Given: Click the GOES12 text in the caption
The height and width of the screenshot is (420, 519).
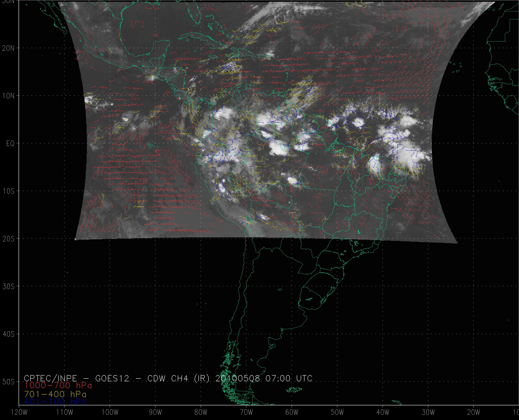Looking at the screenshot, I should 112,378.
